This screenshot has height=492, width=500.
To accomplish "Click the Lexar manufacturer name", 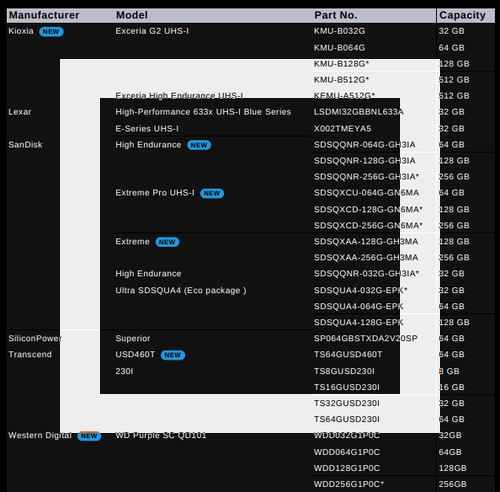I will click(20, 112).
